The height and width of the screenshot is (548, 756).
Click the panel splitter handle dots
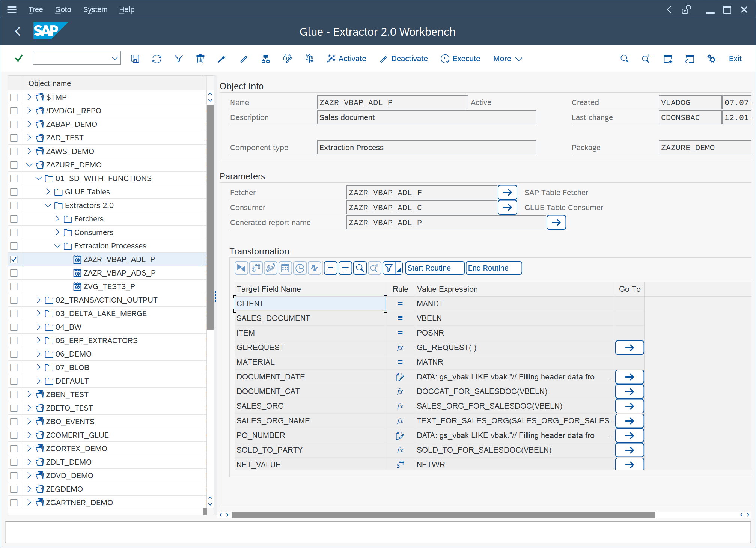(x=215, y=297)
